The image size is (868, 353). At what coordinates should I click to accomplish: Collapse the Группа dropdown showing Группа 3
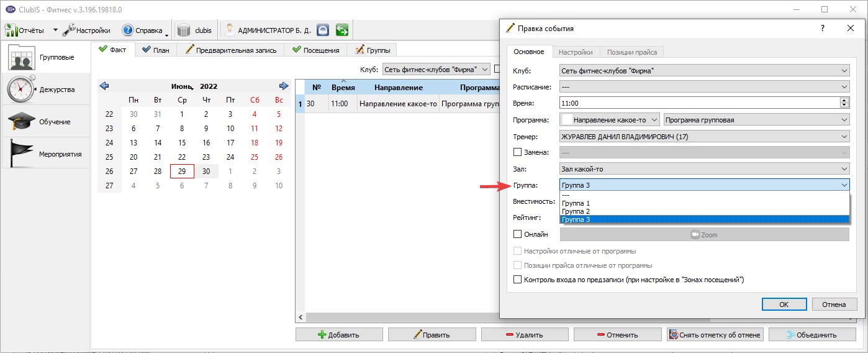[704, 185]
